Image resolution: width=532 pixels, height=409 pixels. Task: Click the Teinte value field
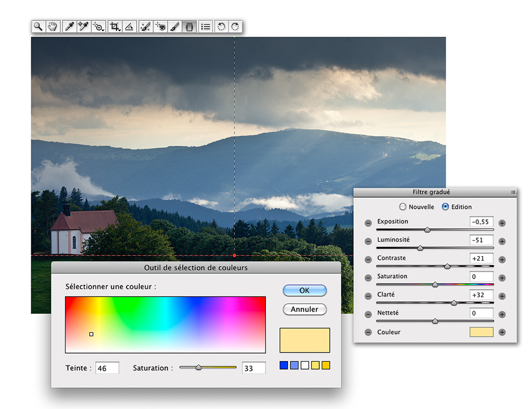(107, 368)
